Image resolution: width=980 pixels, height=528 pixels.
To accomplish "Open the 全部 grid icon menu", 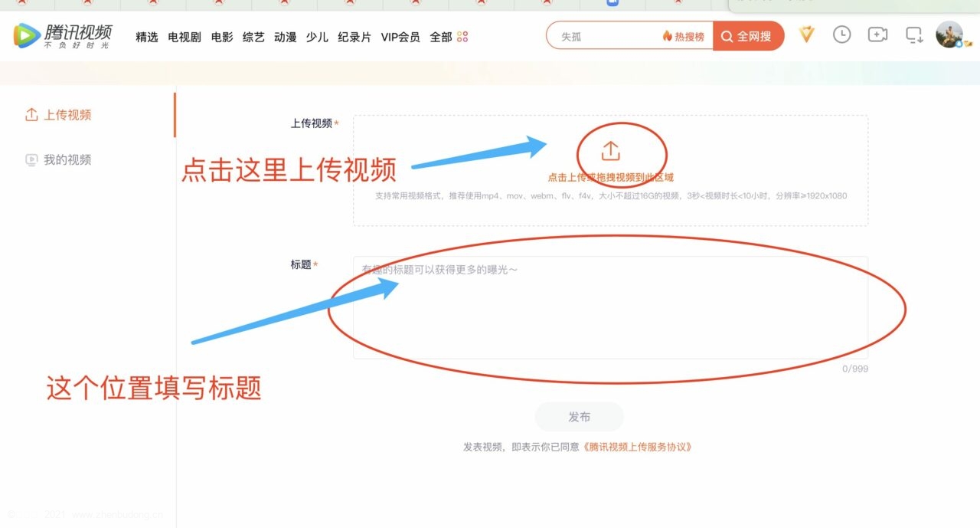I will point(462,37).
